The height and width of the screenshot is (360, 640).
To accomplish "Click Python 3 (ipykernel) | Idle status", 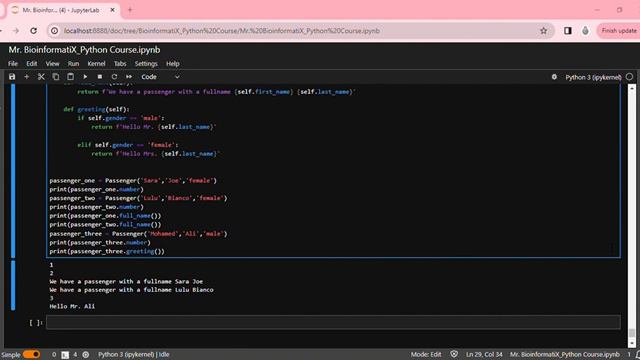I will point(133,355).
